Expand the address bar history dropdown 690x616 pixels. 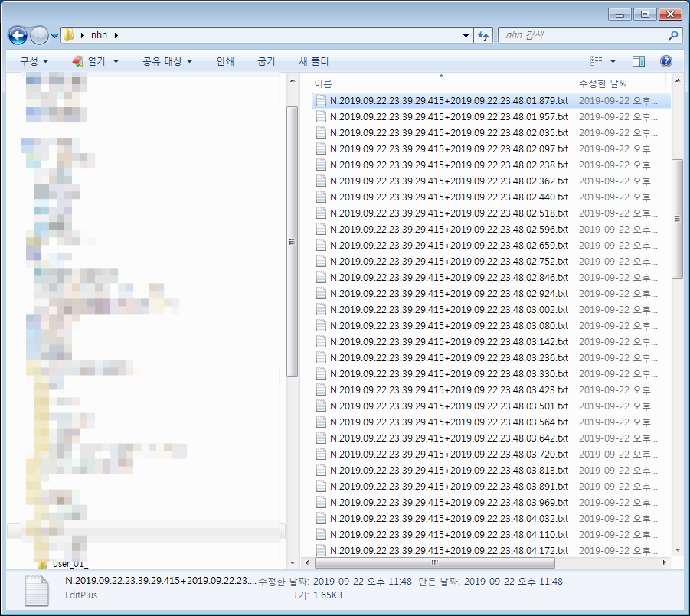[466, 35]
